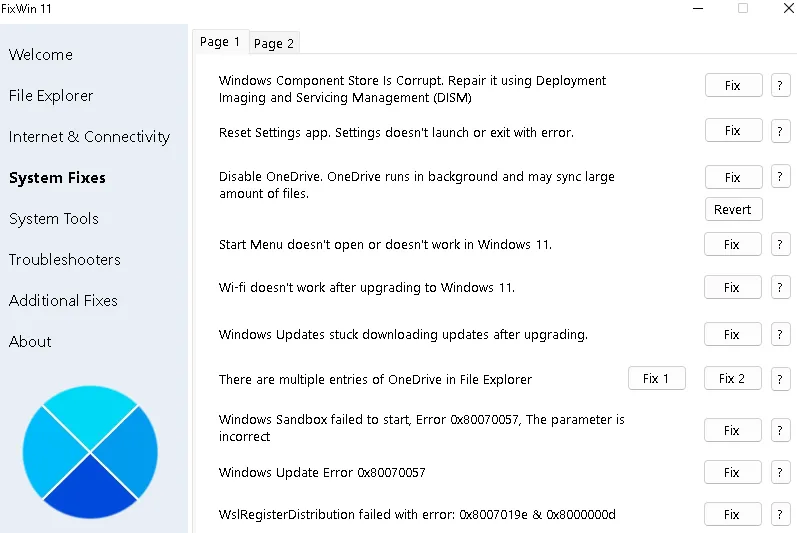Fix Windows Component Store corruption with DISM
This screenshot has height=533, width=797.
733,85
